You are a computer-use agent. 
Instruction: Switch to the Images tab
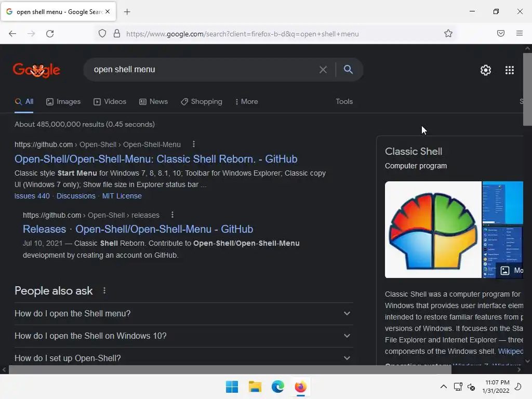[63, 101]
